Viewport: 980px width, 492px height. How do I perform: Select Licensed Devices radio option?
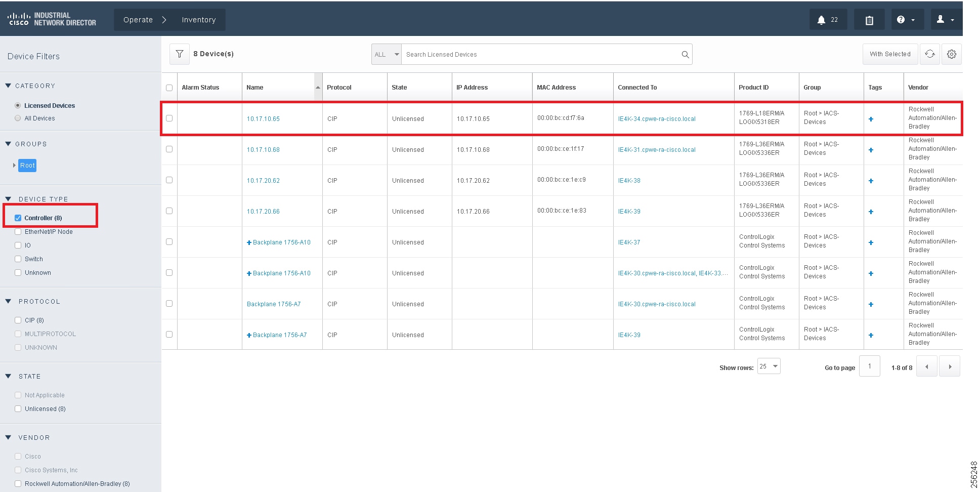coord(18,105)
